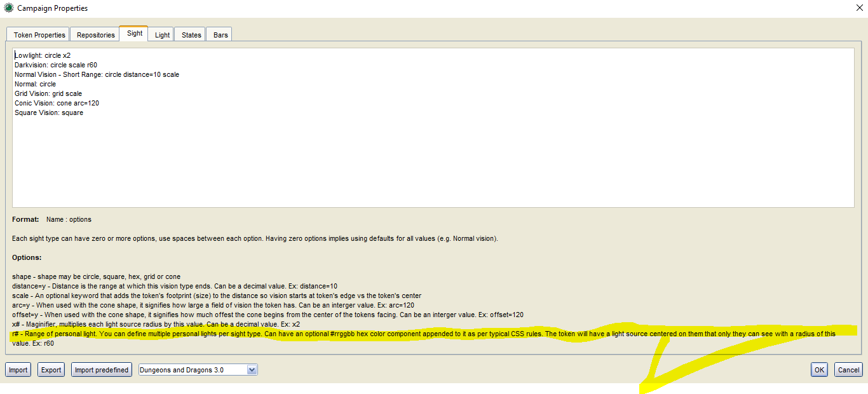Open the Import predefined dialog
Viewport: 868px width, 394px height.
click(x=101, y=369)
